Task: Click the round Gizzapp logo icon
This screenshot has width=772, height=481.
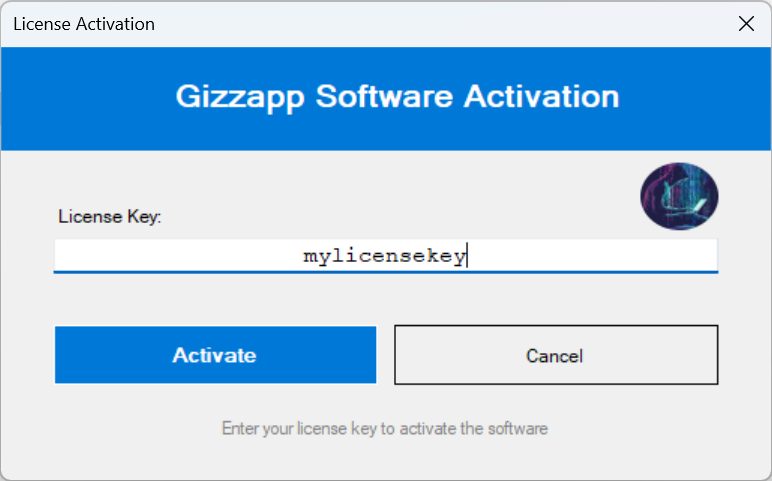Action: (679, 196)
